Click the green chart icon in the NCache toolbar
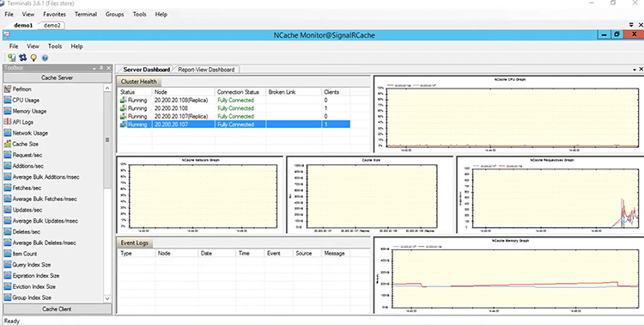 click(x=11, y=58)
